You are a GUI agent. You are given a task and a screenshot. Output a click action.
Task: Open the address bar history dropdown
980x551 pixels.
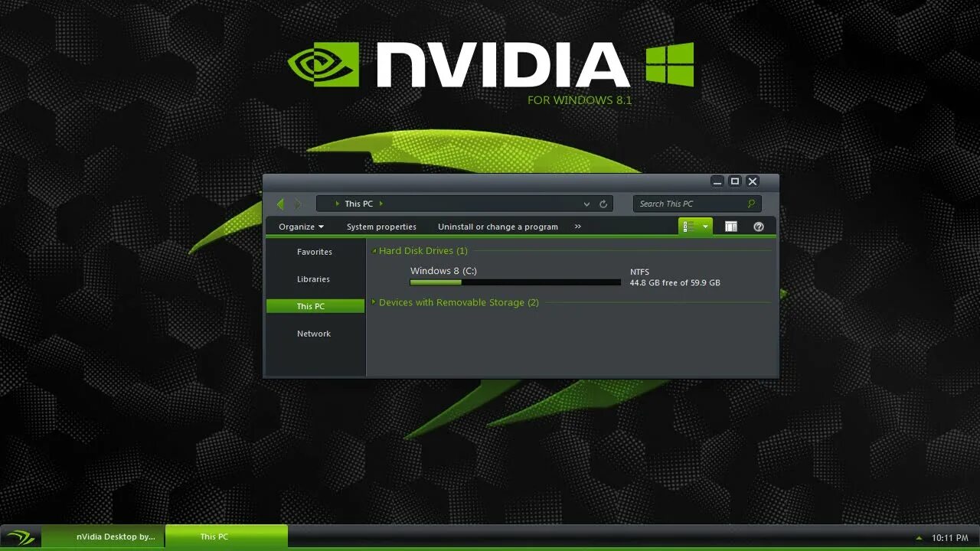pos(586,204)
